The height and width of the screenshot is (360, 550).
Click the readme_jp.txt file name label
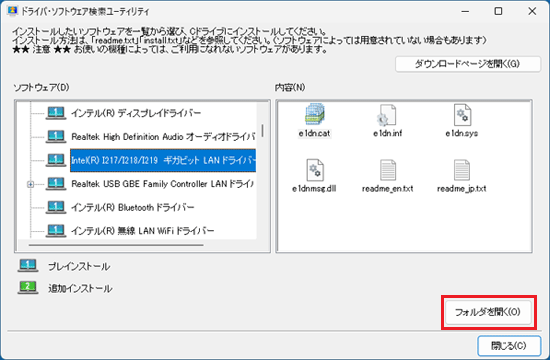point(462,188)
